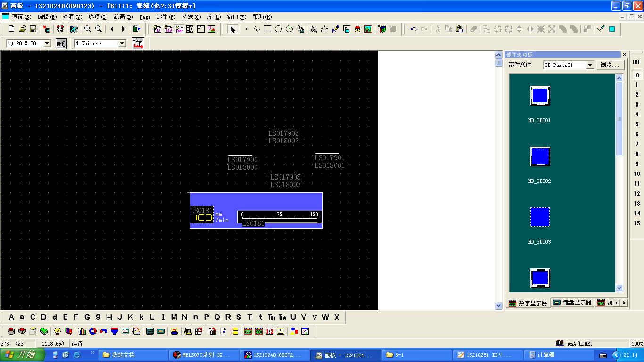Select the bar graph part icon
644x362 pixels.
pyautogui.click(x=82, y=331)
